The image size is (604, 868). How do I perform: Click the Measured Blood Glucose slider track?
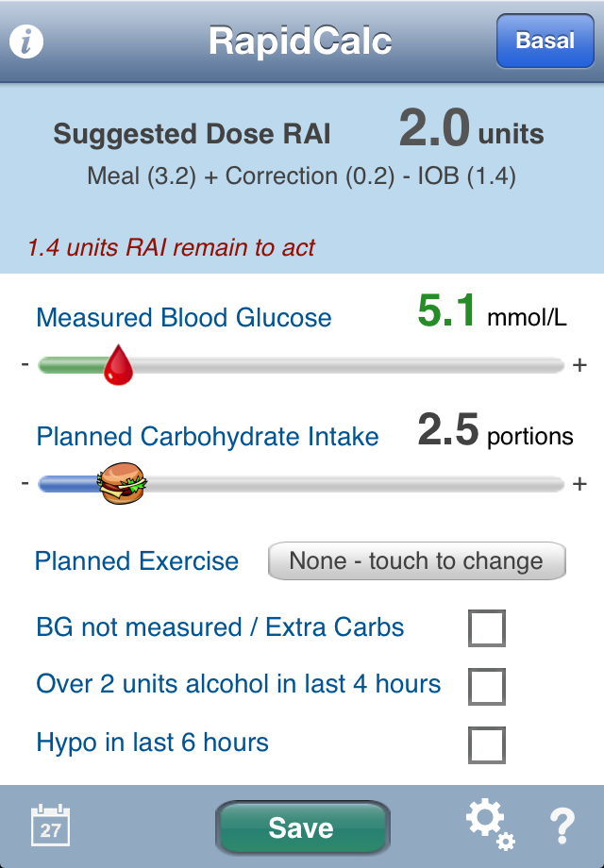point(301,365)
